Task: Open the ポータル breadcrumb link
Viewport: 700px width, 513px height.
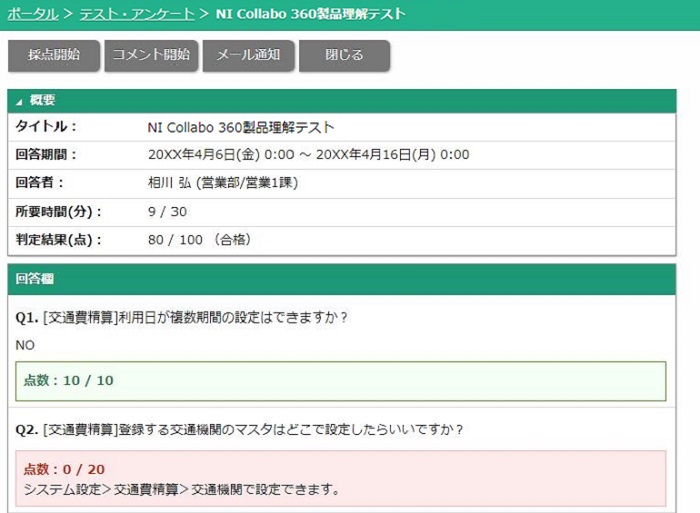Action: coord(33,14)
